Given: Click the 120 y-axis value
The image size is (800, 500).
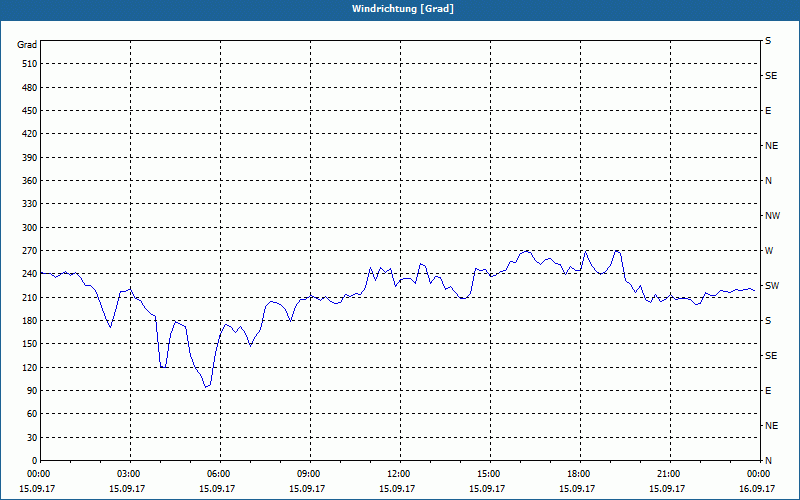Looking at the screenshot, I should 30,367.
